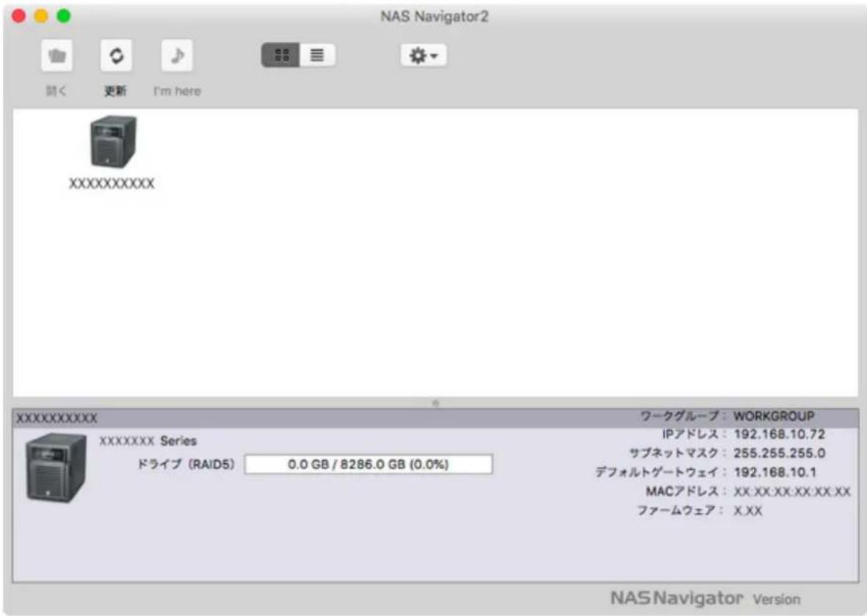Refresh the NAS list with 更新
The height and width of the screenshot is (616, 867).
click(116, 55)
